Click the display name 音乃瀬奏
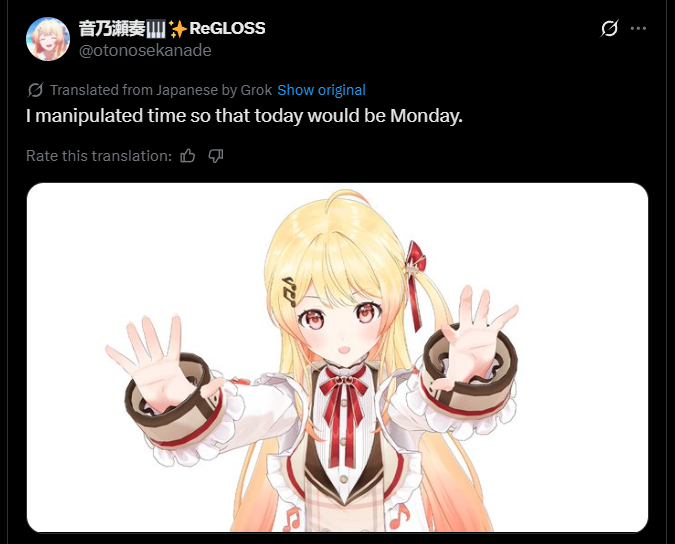This screenshot has height=544, width=675. coord(112,28)
